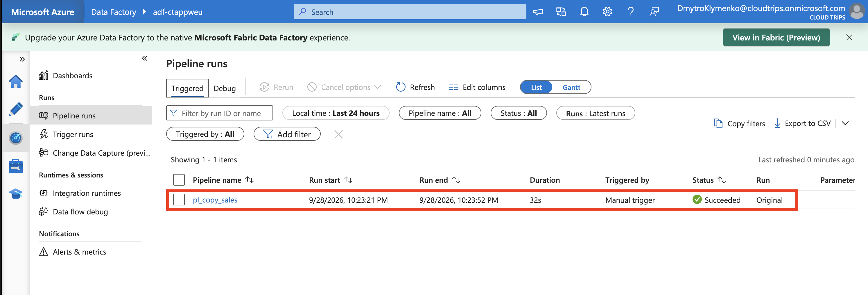The width and height of the screenshot is (868, 295).
Task: Tick the select-all header checkbox
Action: (x=179, y=180)
